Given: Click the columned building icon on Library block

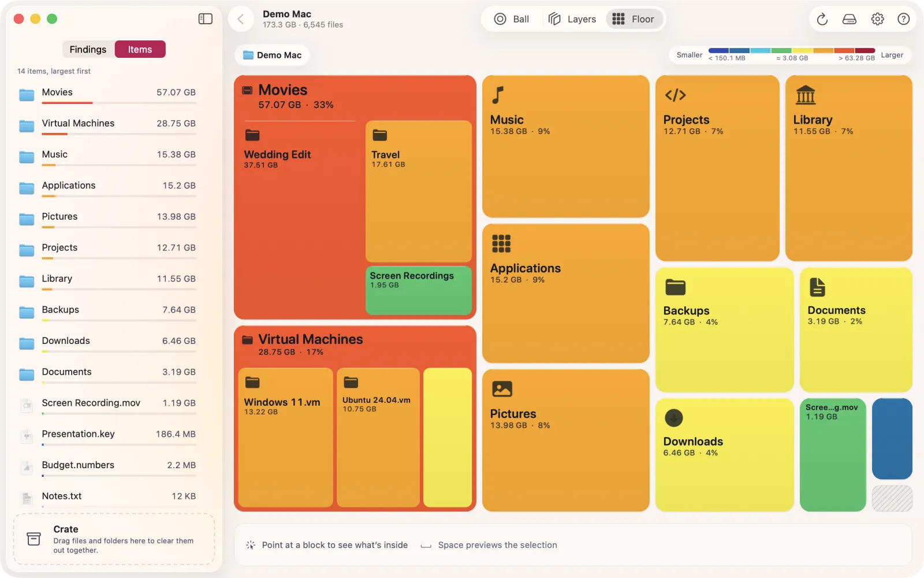Looking at the screenshot, I should 805,95.
